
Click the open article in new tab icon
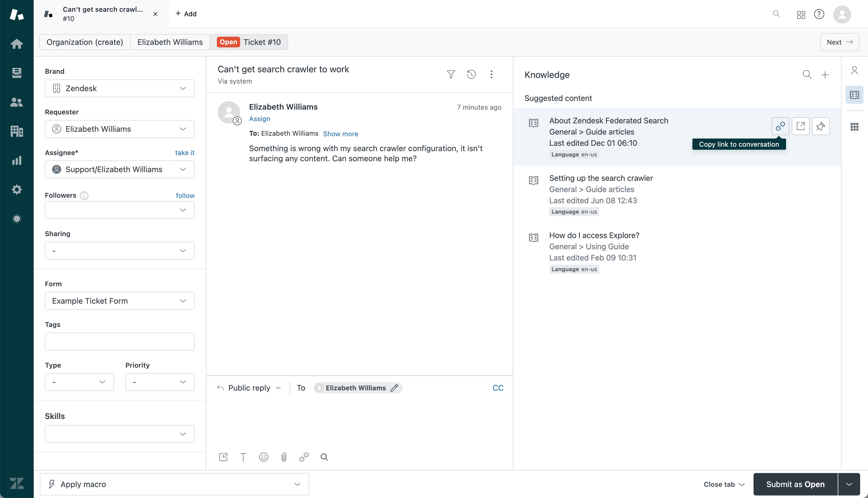(x=801, y=126)
